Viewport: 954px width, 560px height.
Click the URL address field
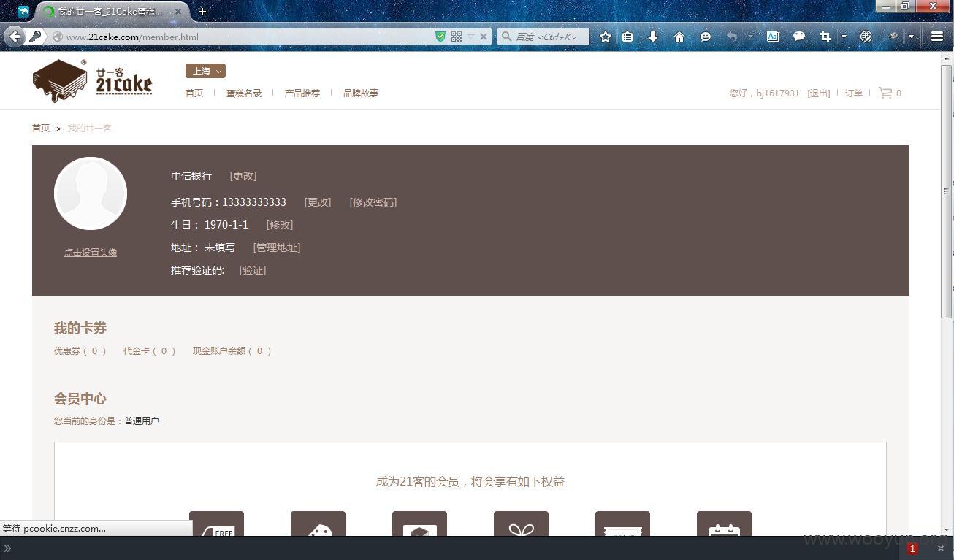pos(248,37)
